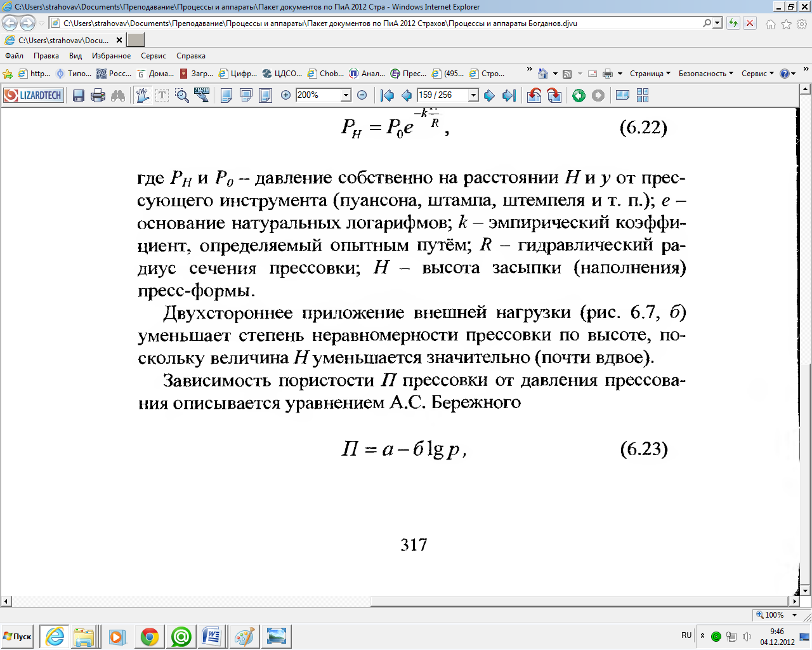The image size is (812, 650).
Task: Open Google Chrome from taskbar
Action: (x=150, y=636)
